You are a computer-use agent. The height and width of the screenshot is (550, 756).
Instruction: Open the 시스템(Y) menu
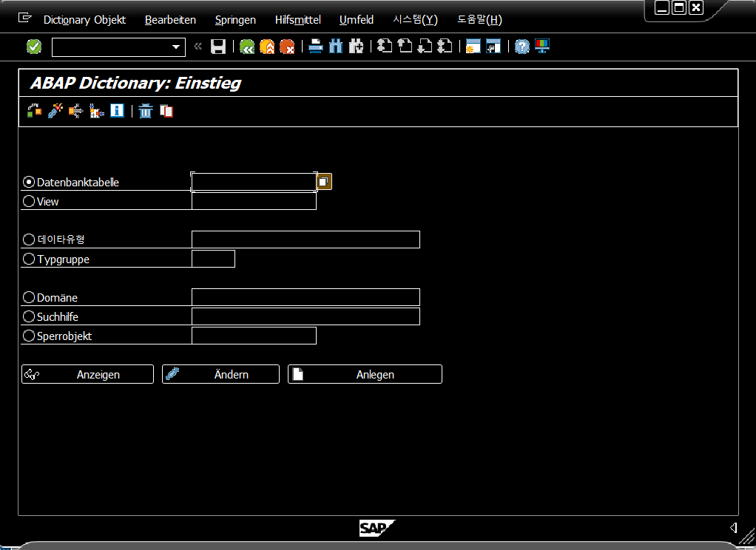coord(415,20)
